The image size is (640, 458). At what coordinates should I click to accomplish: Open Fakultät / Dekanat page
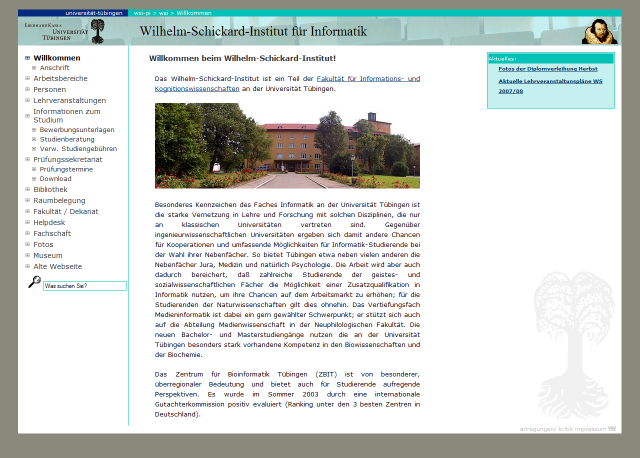coord(66,211)
